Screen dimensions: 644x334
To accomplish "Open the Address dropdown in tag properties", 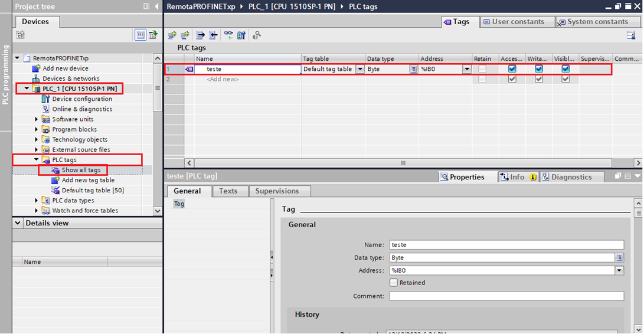I will point(619,270).
